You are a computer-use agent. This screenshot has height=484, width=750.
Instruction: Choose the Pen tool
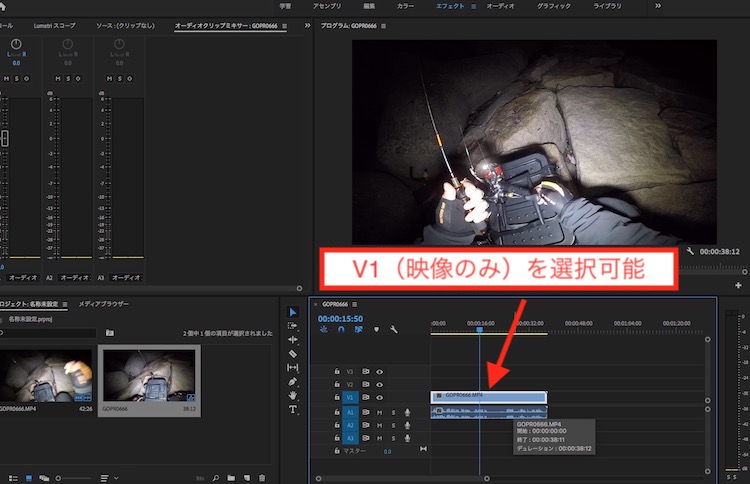click(x=293, y=382)
